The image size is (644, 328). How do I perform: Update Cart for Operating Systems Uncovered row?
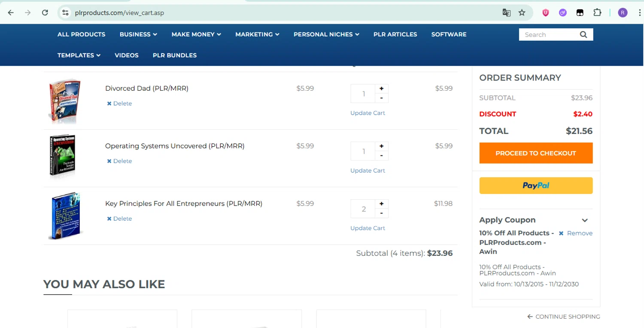click(x=368, y=170)
